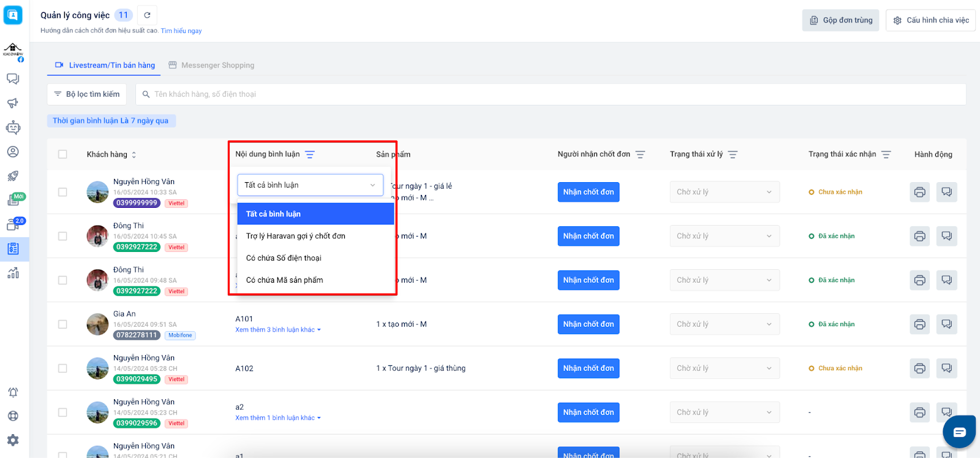Check the first Nguyễn Hồng Vân row checkbox
The width and height of the screenshot is (980, 458).
[x=62, y=192]
